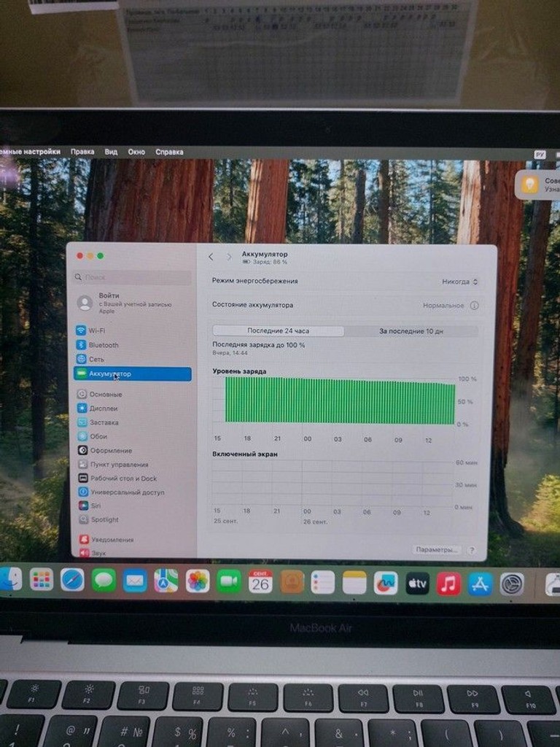Open Calendar showing 26 in Dock

[260, 582]
